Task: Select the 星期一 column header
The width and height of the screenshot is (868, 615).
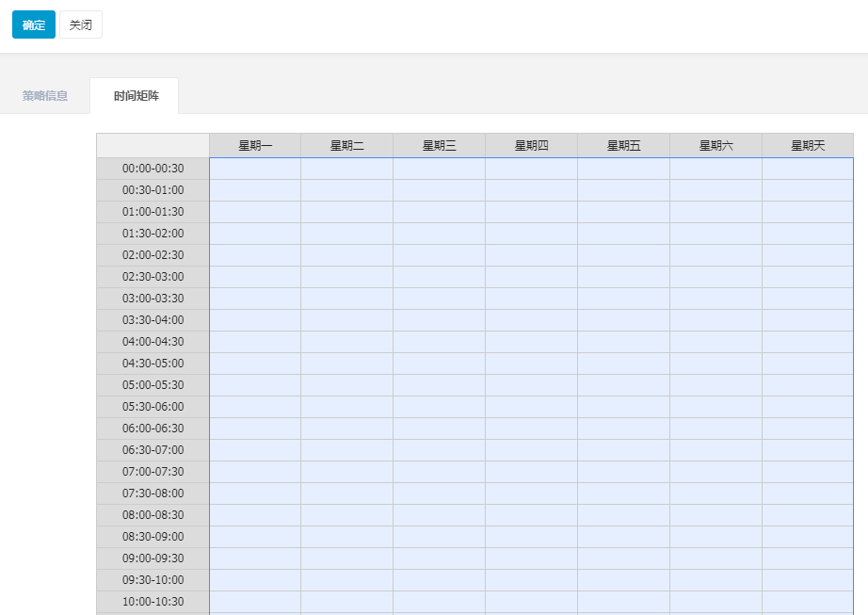Action: 255,146
